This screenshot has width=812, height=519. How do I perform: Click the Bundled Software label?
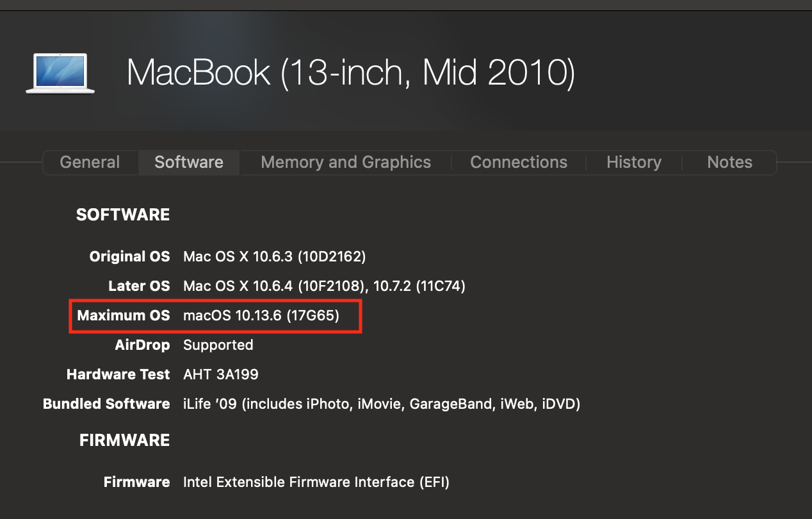pos(106,404)
